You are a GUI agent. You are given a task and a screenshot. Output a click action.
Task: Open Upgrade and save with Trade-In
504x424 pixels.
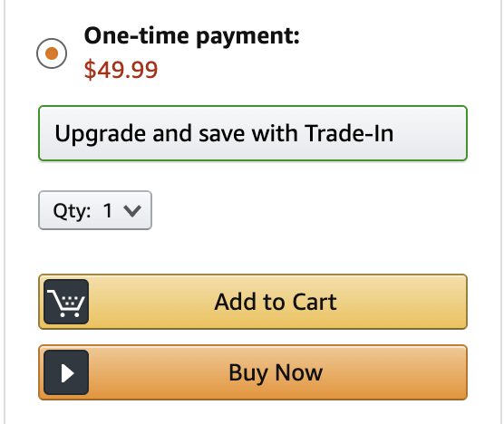(253, 133)
